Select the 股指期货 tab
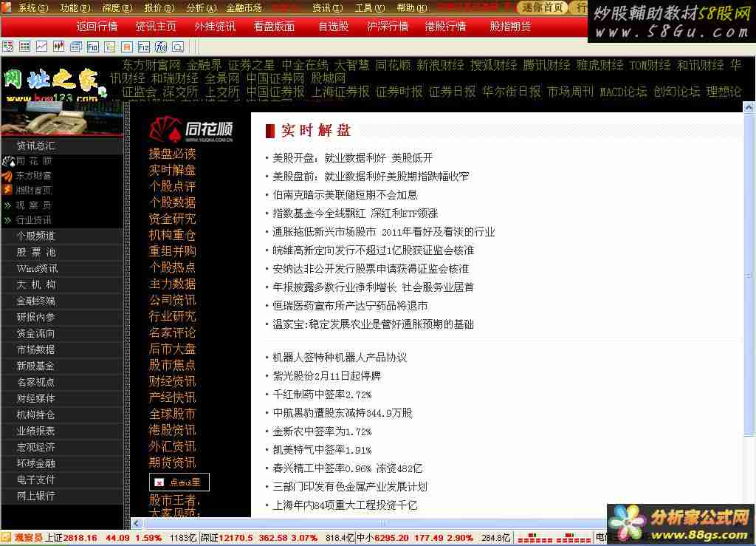Viewport: 756px width, 546px height. 510,27
